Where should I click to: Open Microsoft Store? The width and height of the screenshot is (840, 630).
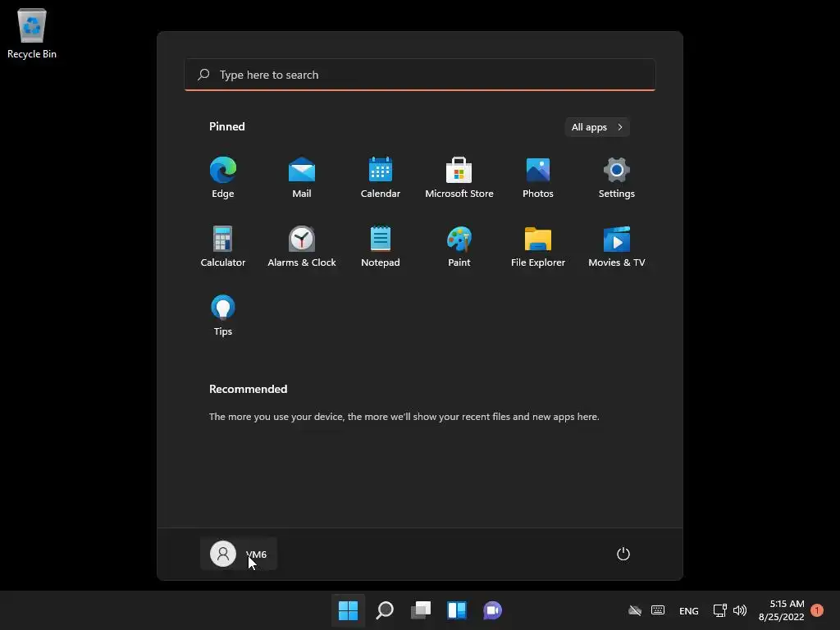[x=459, y=177]
